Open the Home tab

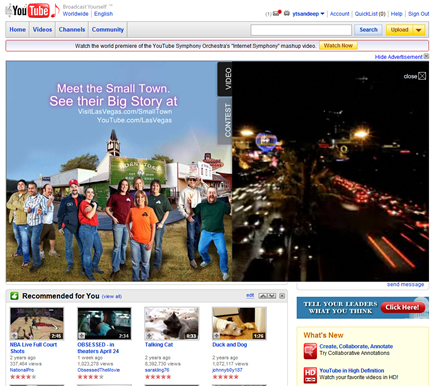[18, 30]
